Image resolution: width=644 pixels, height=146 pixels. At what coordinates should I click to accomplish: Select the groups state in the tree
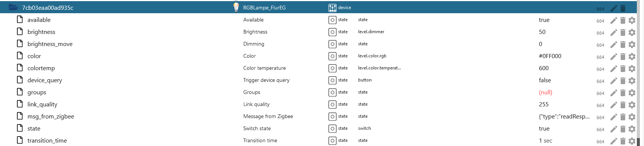[37, 92]
